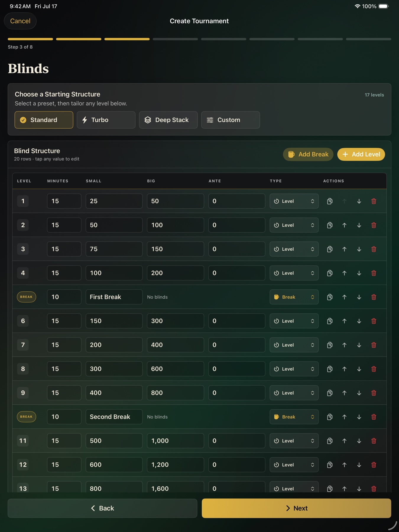
Task: Add a new blind level
Action: point(361,154)
